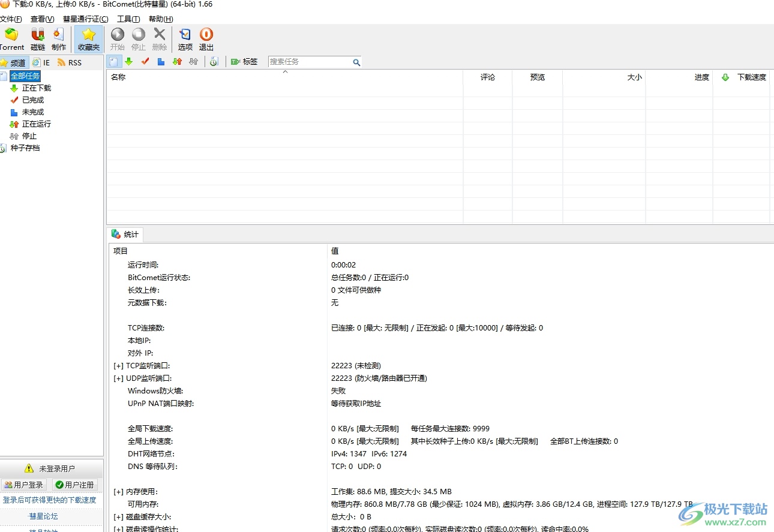Open the 查看(V) menu
The width and height of the screenshot is (774, 532).
[42, 19]
